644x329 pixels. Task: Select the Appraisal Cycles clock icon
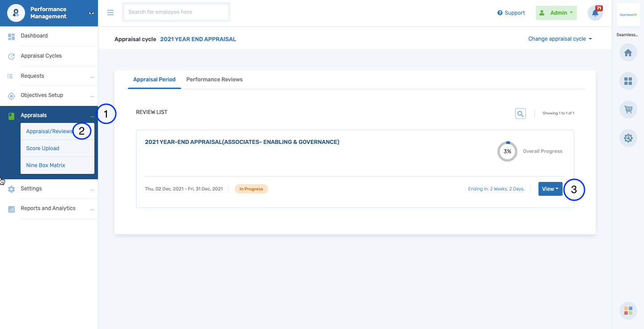(11, 55)
